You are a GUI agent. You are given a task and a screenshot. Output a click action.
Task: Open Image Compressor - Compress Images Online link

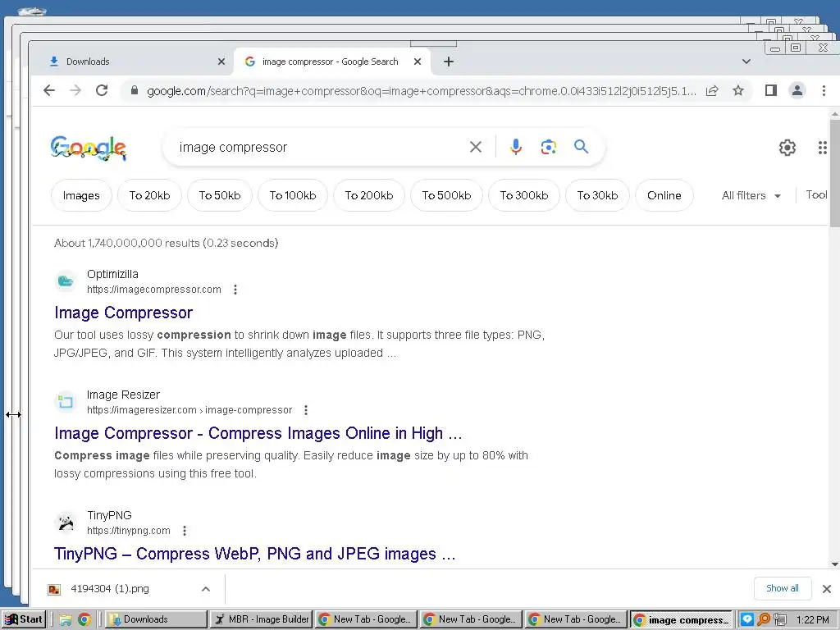pyautogui.click(x=258, y=433)
